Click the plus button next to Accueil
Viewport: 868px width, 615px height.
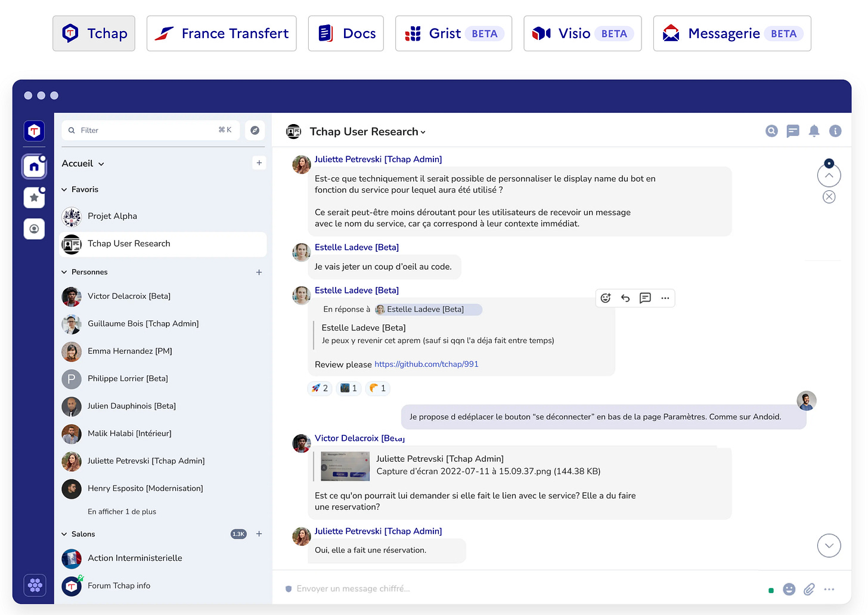click(x=259, y=163)
